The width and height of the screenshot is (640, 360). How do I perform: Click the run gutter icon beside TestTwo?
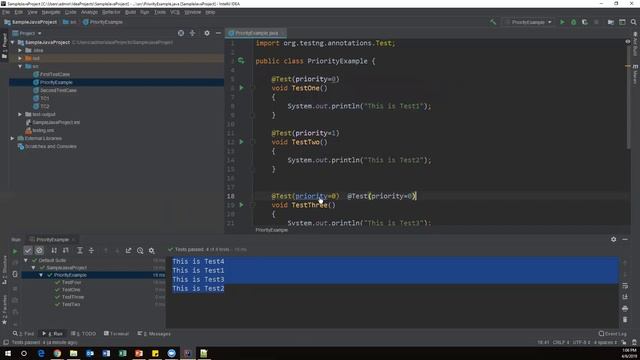(241, 142)
